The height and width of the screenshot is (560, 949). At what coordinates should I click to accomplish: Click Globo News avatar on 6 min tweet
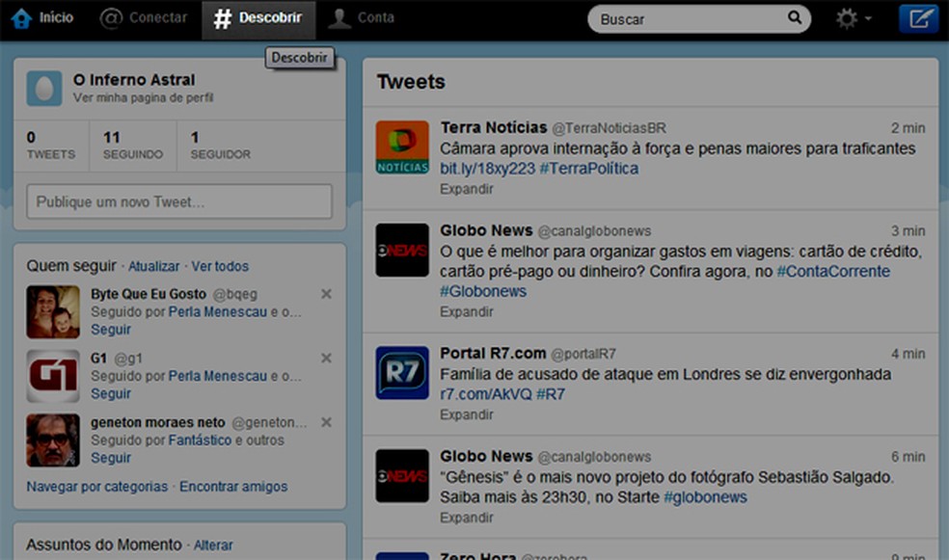(x=402, y=476)
